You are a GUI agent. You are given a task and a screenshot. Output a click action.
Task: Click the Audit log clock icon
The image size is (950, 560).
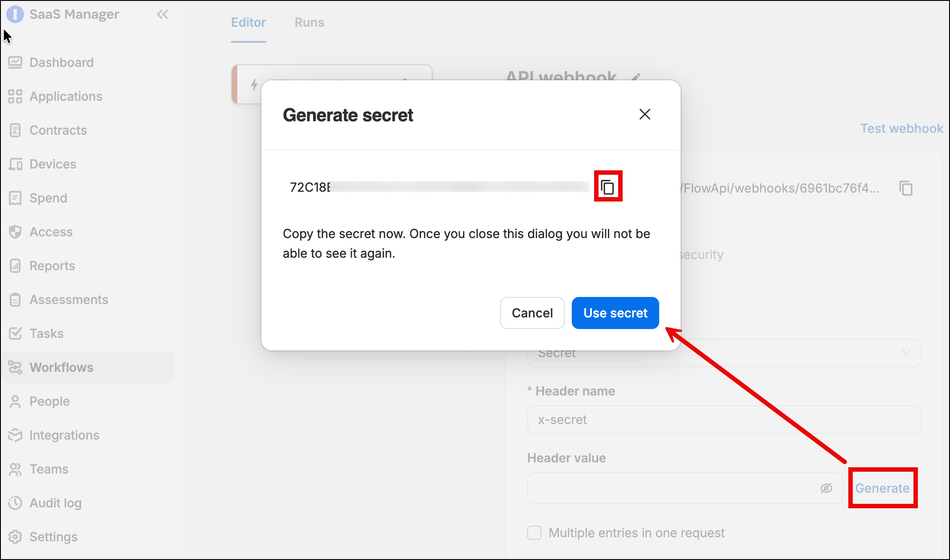point(15,503)
